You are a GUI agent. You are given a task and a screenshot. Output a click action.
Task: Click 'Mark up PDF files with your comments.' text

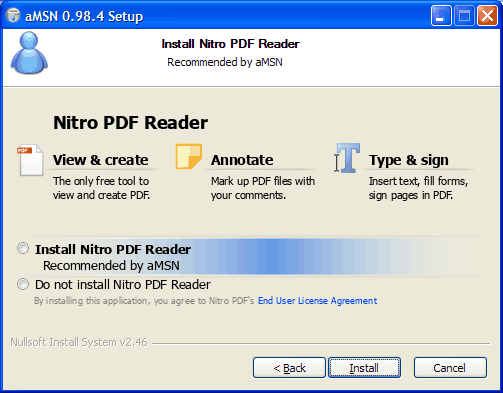(263, 188)
